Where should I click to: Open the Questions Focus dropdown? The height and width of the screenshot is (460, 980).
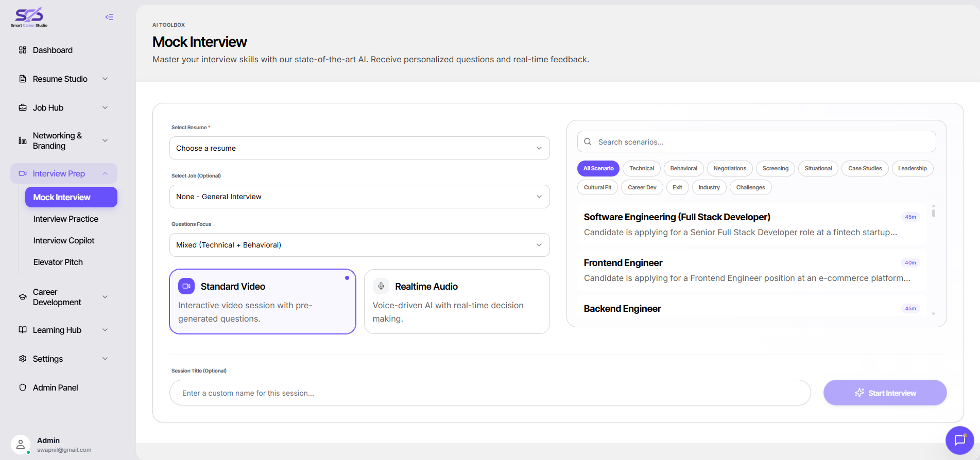[x=359, y=245]
